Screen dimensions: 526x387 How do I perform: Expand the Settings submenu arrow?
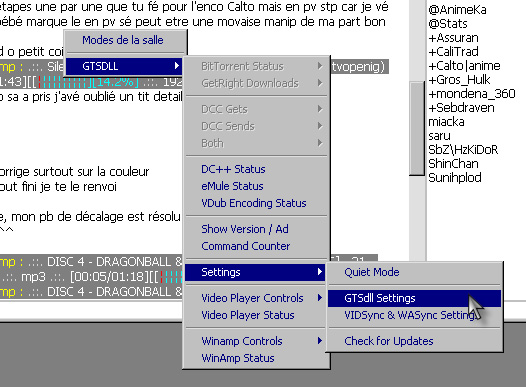320,272
